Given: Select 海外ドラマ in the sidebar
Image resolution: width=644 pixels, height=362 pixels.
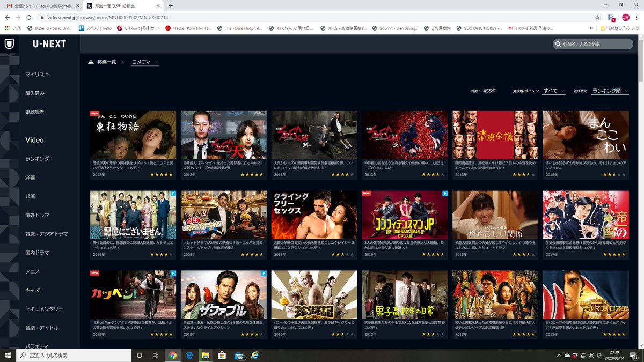Looking at the screenshot, I should coord(38,215).
